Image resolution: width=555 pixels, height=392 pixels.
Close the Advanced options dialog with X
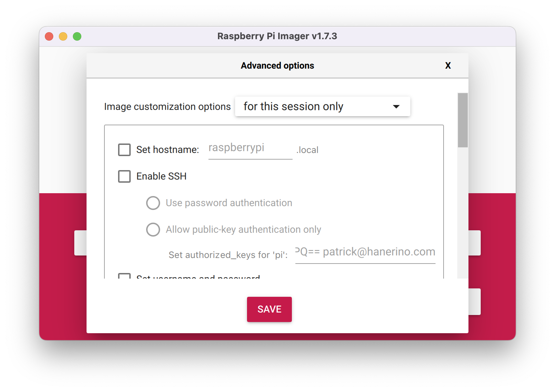click(x=448, y=65)
